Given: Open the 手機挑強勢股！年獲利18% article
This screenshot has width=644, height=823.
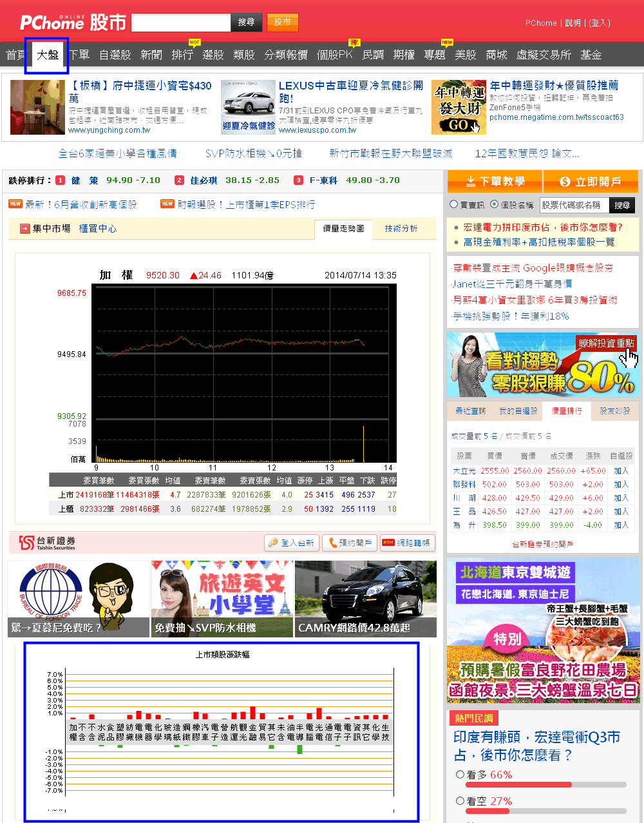Looking at the screenshot, I should pyautogui.click(x=511, y=316).
